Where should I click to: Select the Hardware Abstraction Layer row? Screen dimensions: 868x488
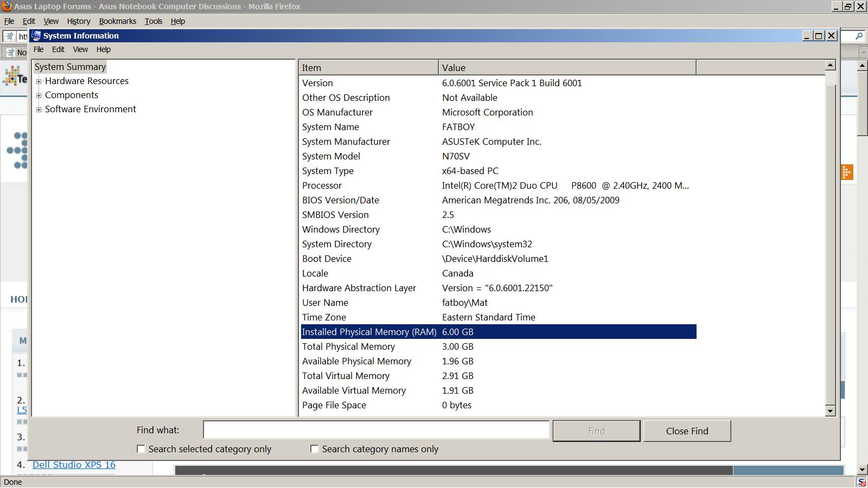(x=499, y=288)
